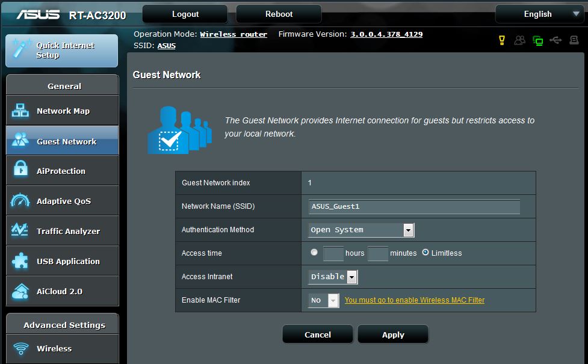Select the Limitless access time option

[426, 252]
